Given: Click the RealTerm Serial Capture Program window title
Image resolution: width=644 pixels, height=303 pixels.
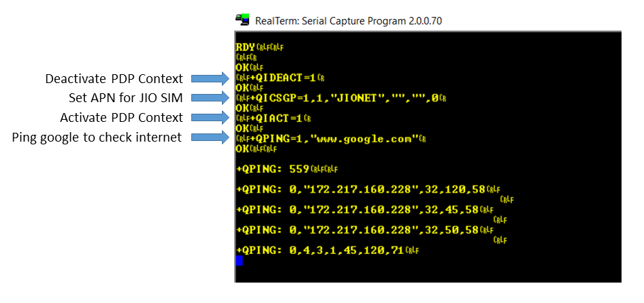Looking at the screenshot, I should point(348,20).
